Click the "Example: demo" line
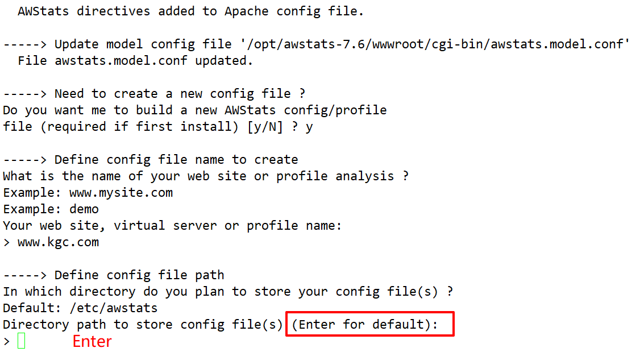Viewport: 644px width, 352px height. tap(51, 209)
